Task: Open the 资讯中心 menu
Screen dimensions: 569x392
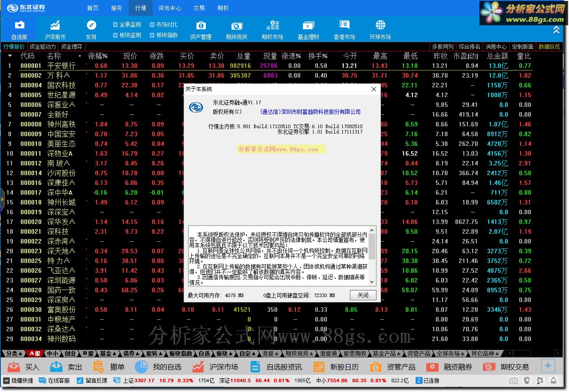Action: [x=170, y=8]
